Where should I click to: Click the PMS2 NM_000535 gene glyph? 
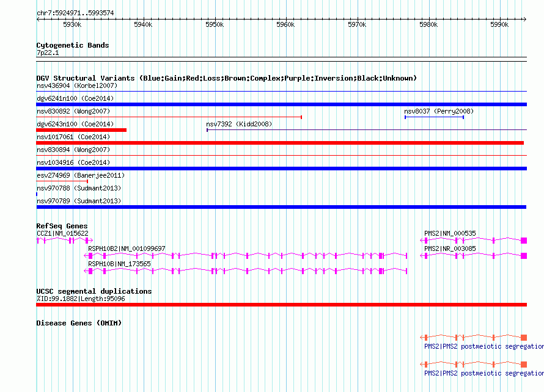pos(474,240)
